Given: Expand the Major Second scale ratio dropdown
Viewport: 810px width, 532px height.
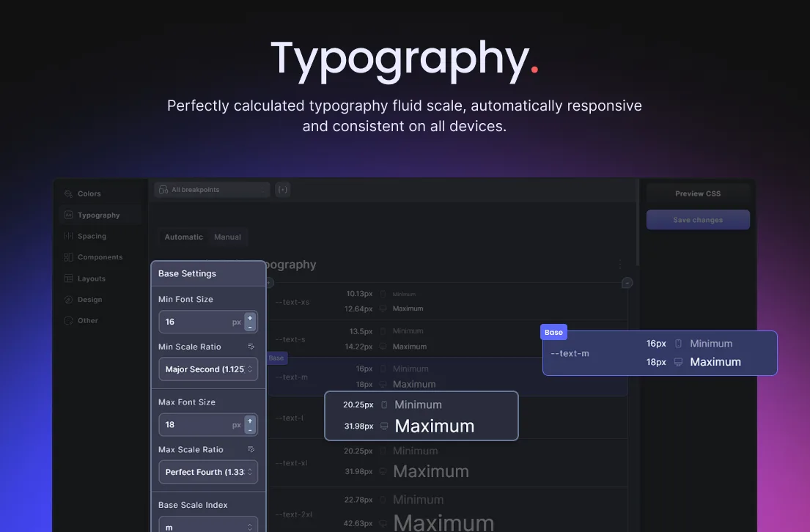Looking at the screenshot, I should click(x=208, y=369).
